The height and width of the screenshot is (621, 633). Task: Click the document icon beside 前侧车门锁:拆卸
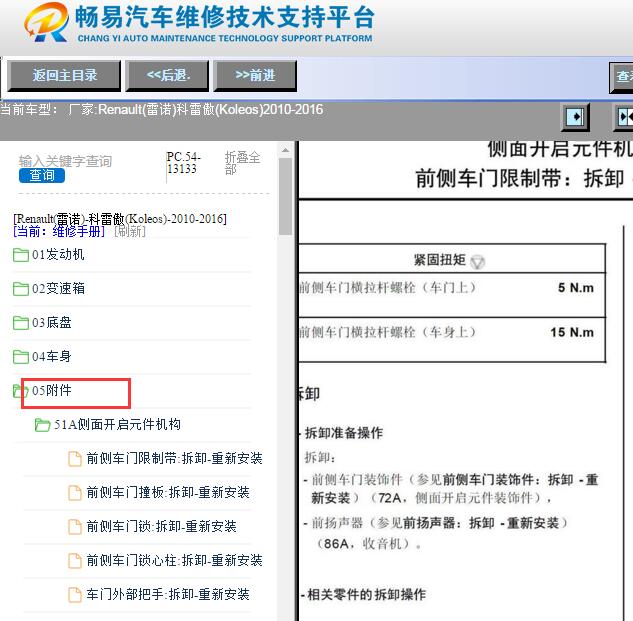click(x=75, y=527)
